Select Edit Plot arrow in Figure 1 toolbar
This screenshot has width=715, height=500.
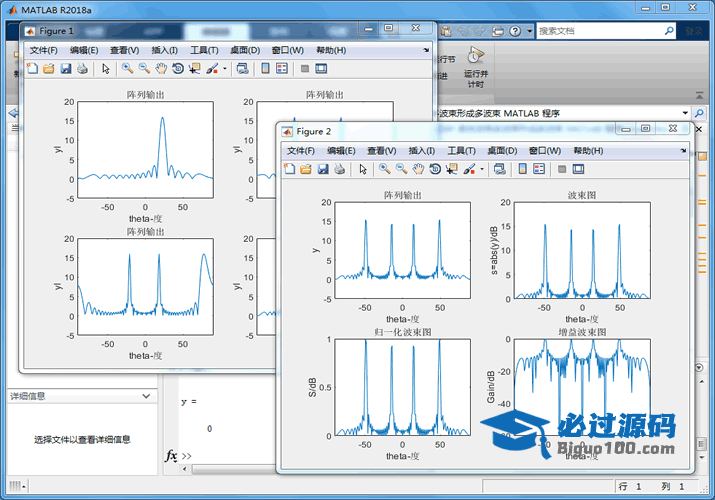pos(106,69)
